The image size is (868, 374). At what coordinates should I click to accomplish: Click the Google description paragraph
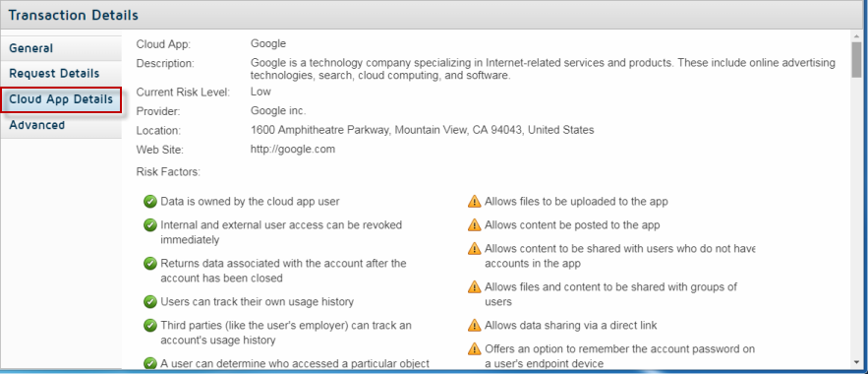[x=543, y=69]
